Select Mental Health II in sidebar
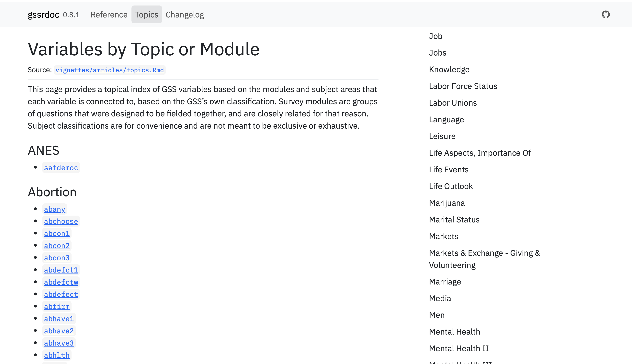 coord(459,348)
